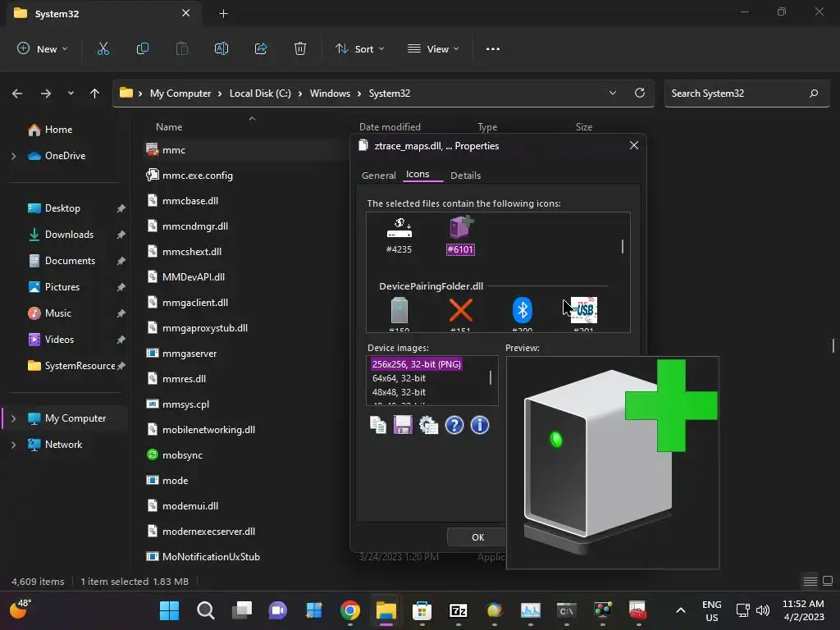The image size is (840, 630).
Task: Select the Bluetooth icon #200
Action: 523,314
